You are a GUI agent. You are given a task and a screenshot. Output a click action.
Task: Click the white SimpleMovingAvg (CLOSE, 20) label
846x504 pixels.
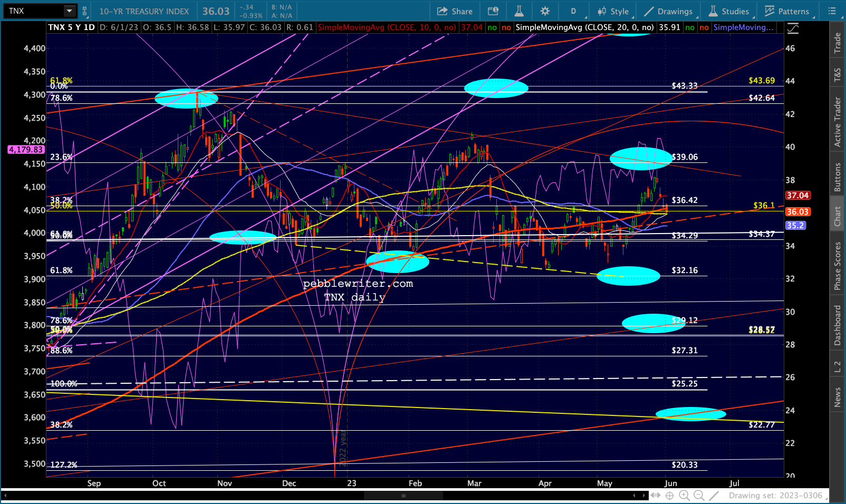pyautogui.click(x=585, y=27)
